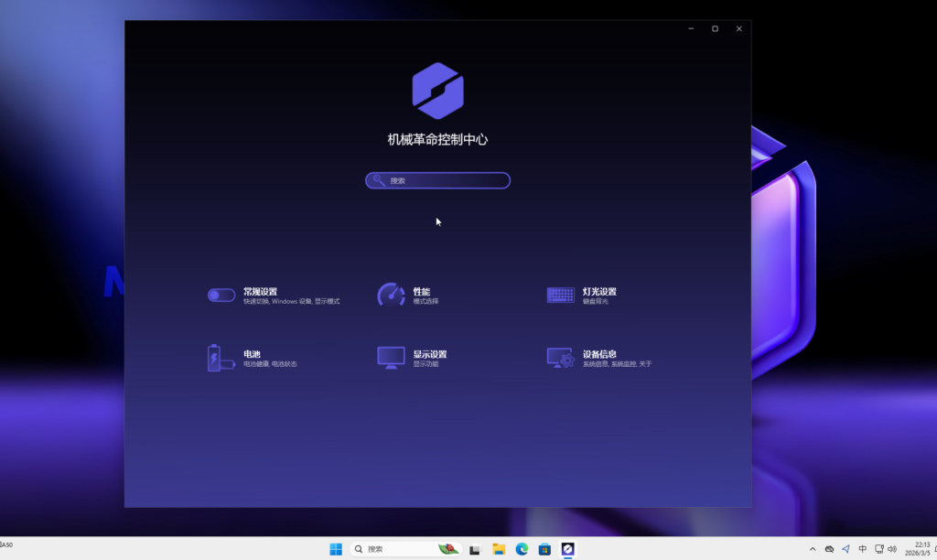937x560 pixels.
Task: Open 设备信息 via the monitor-with-gear icon
Action: pyautogui.click(x=560, y=358)
